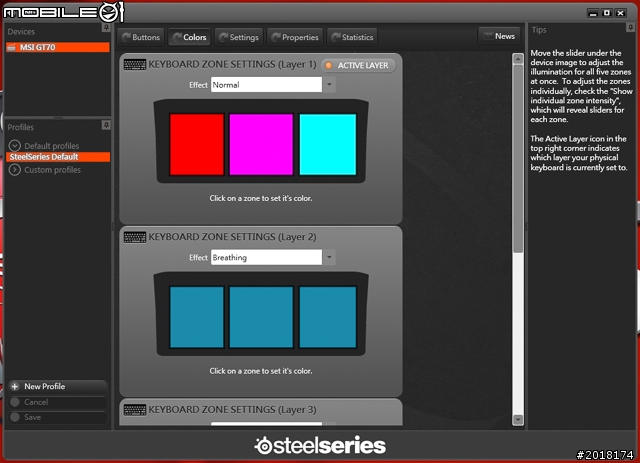Minimize the SteelSeries window
The width and height of the screenshot is (640, 463).
pyautogui.click(x=593, y=13)
